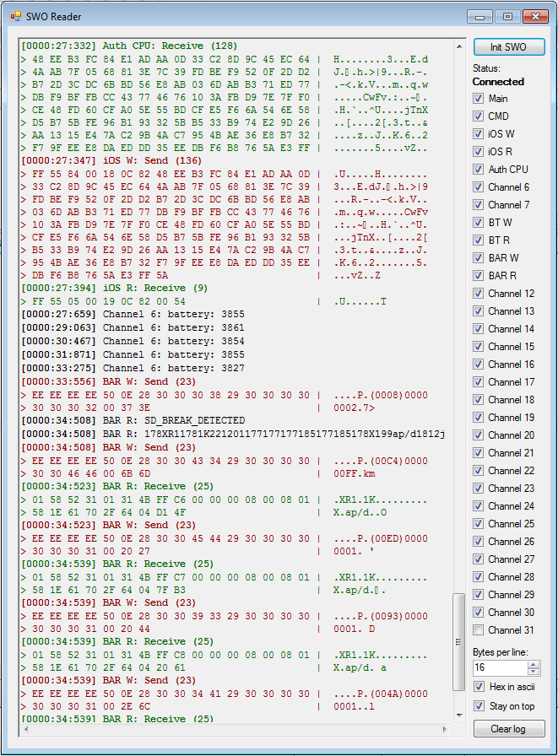Click horizontal scrollbar left arrow
Viewport: 558px width, 756px height.
coord(26,729)
